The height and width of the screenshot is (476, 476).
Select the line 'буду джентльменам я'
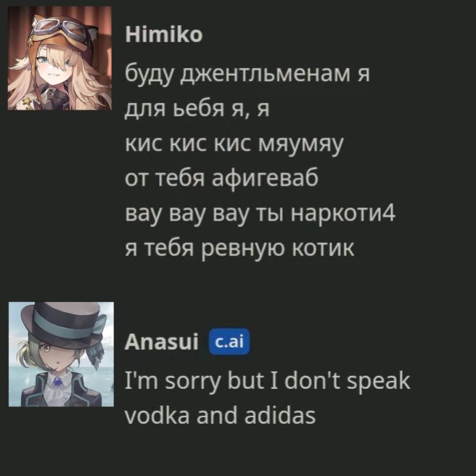click(x=247, y=74)
